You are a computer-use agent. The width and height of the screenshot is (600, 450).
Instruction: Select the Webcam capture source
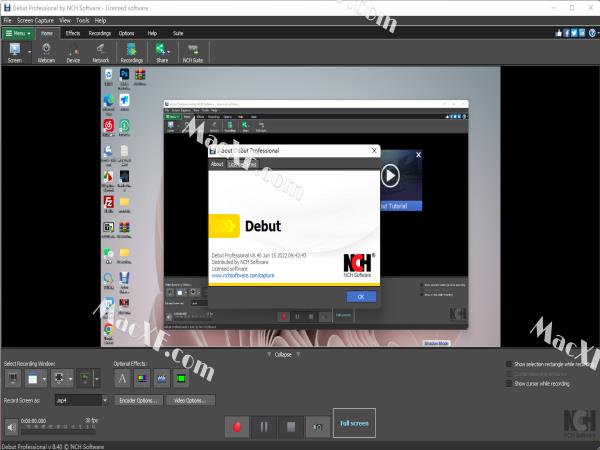pos(46,52)
